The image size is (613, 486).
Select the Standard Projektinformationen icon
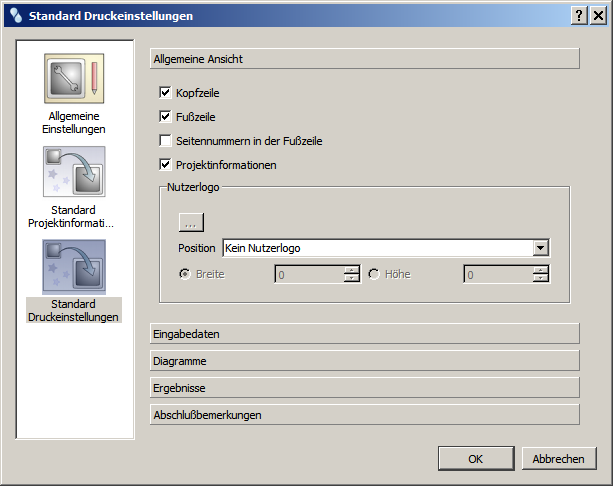tap(74, 172)
